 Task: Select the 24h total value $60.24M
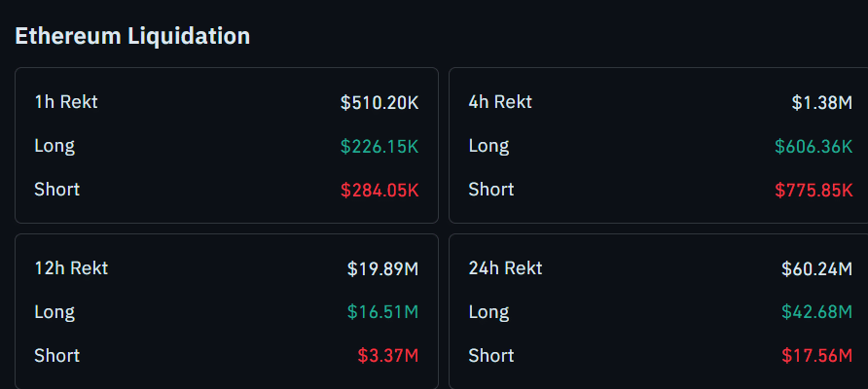pos(816,268)
